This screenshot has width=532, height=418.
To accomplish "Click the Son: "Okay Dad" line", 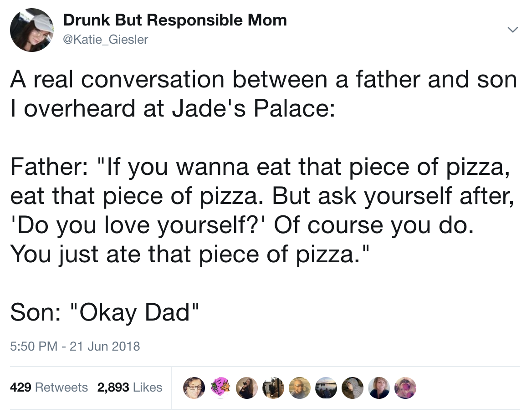I will coord(104,312).
